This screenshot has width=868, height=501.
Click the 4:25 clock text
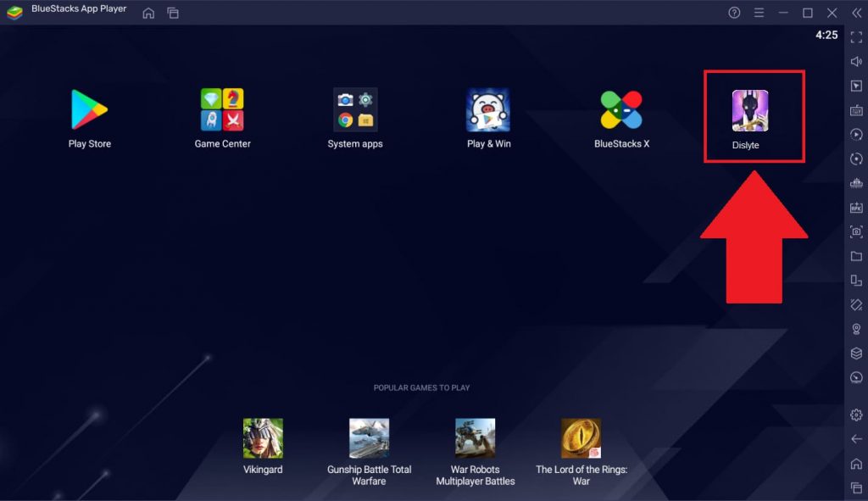[826, 35]
